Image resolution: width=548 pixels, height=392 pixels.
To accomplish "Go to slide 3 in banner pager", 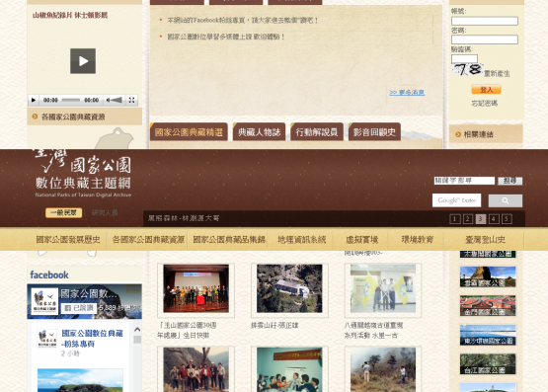I will pyautogui.click(x=481, y=219).
